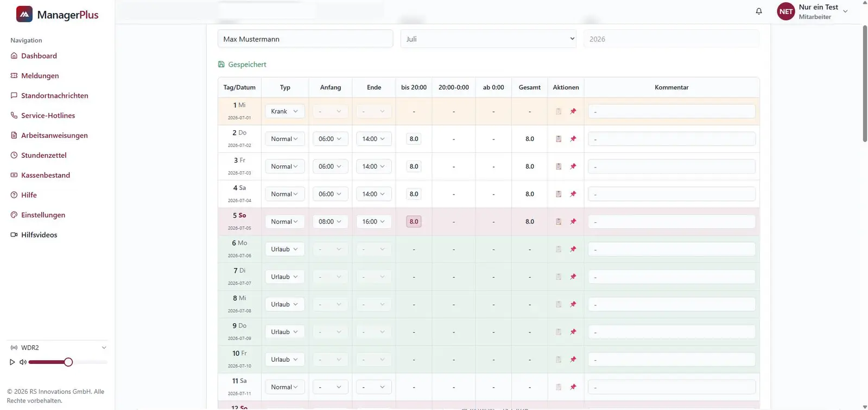Click the NET user avatar
The image size is (868, 410).
click(x=786, y=11)
